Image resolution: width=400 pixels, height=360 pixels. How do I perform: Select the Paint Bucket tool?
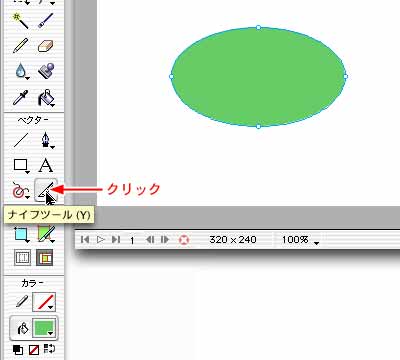point(46,98)
